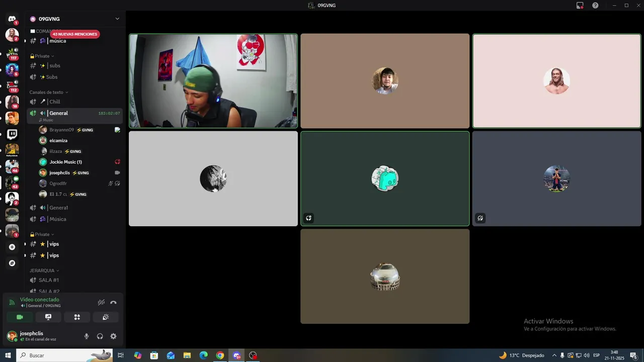Select Brayannn09 in the voice list
The height and width of the screenshot is (362, 644).
pos(80,130)
